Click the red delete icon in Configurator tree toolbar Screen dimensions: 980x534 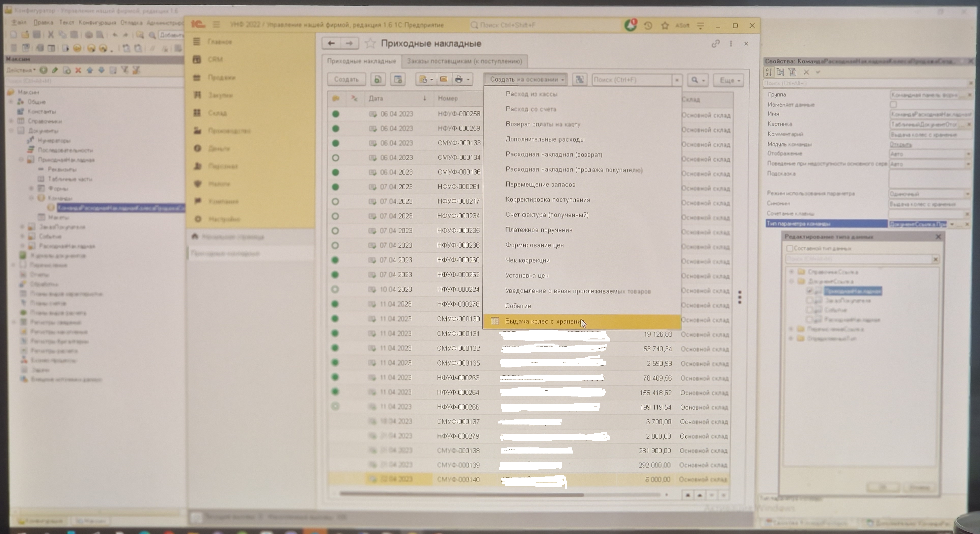click(x=78, y=70)
